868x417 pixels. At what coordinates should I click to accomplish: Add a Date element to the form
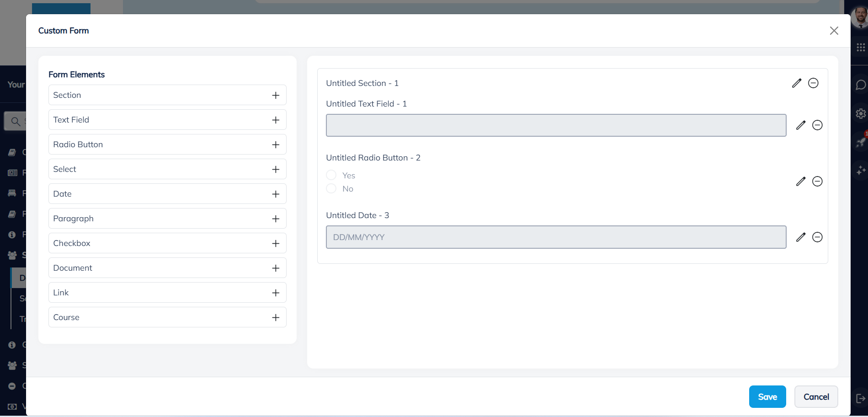click(x=276, y=193)
